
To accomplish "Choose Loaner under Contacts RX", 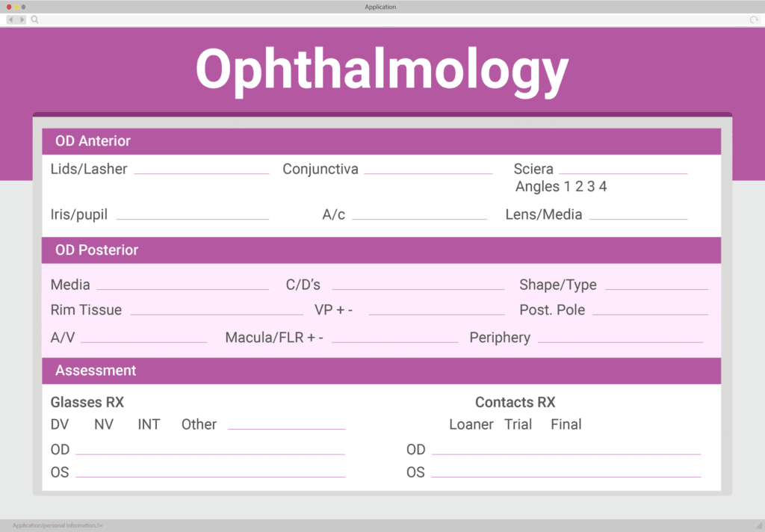I will pyautogui.click(x=471, y=424).
